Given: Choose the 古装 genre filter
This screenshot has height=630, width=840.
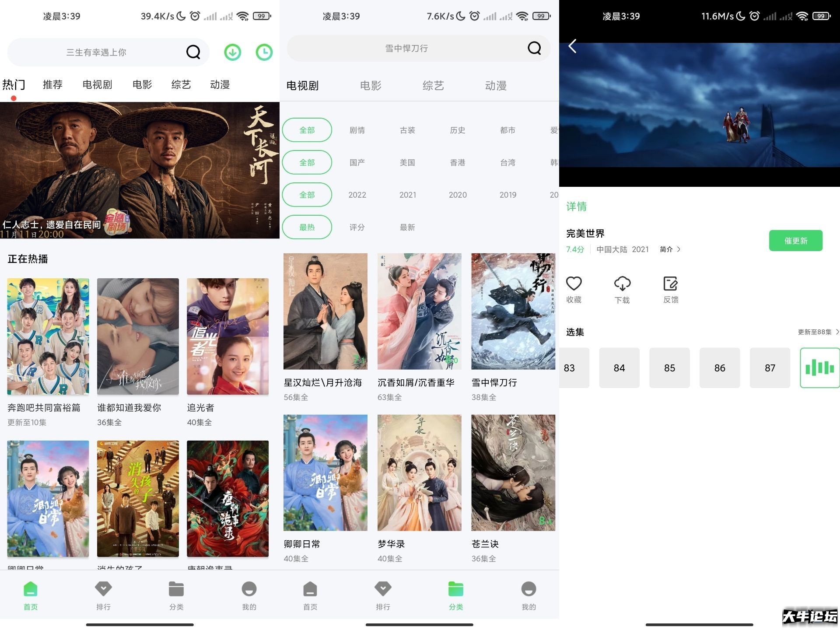Looking at the screenshot, I should point(407,130).
